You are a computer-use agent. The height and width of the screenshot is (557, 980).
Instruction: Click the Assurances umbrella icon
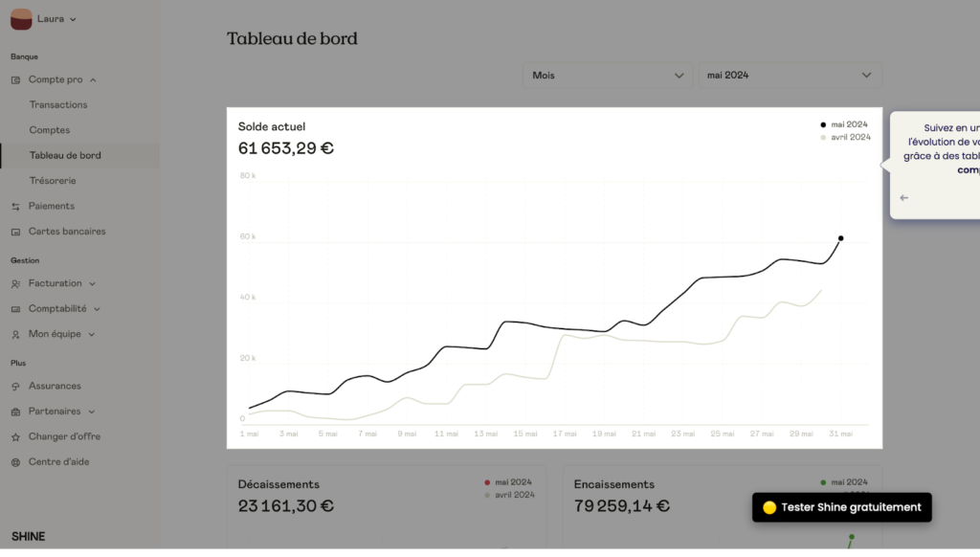click(16, 387)
